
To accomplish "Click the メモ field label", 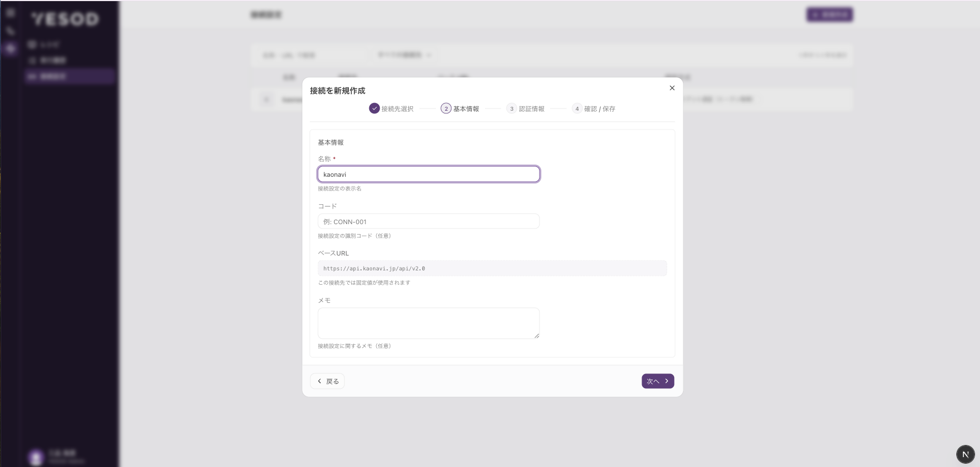I will click(324, 301).
